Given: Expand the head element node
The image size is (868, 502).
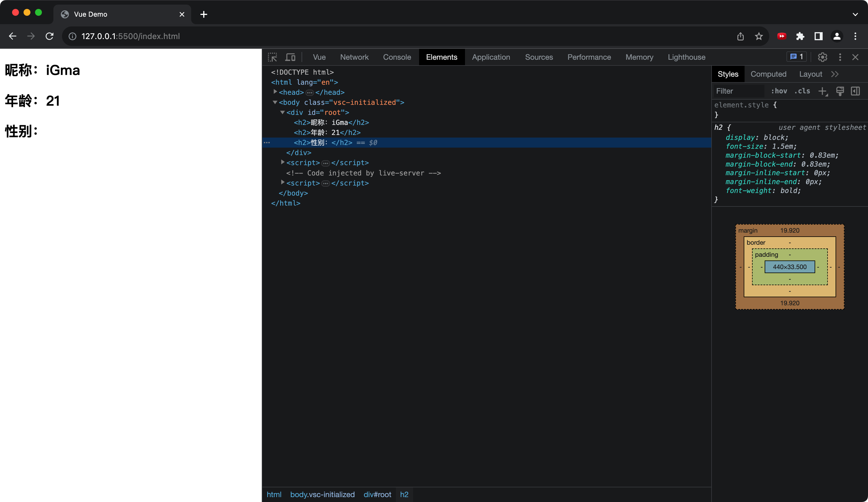Looking at the screenshot, I should tap(275, 92).
